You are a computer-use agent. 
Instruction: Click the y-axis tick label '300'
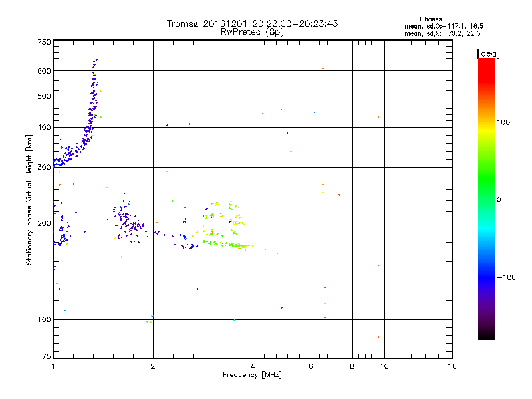44,167
